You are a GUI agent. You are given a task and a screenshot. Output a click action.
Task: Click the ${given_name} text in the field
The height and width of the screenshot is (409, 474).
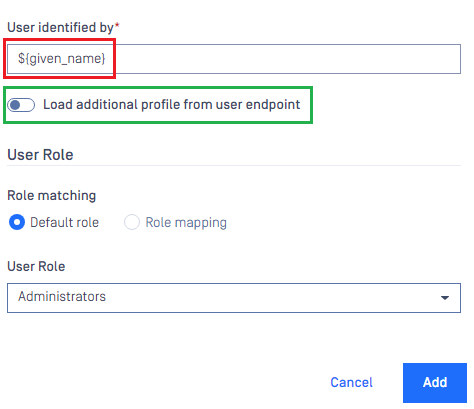(x=62, y=59)
